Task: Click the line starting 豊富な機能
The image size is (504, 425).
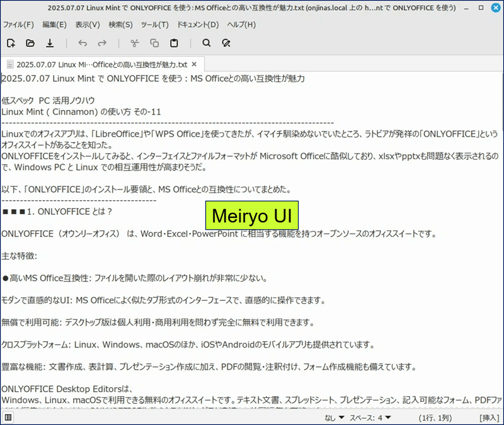Action: click(209, 366)
